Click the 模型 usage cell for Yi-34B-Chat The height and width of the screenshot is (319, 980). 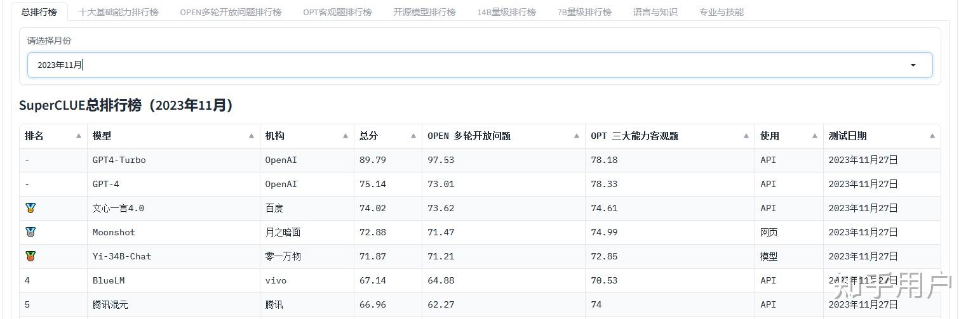[x=789, y=256]
